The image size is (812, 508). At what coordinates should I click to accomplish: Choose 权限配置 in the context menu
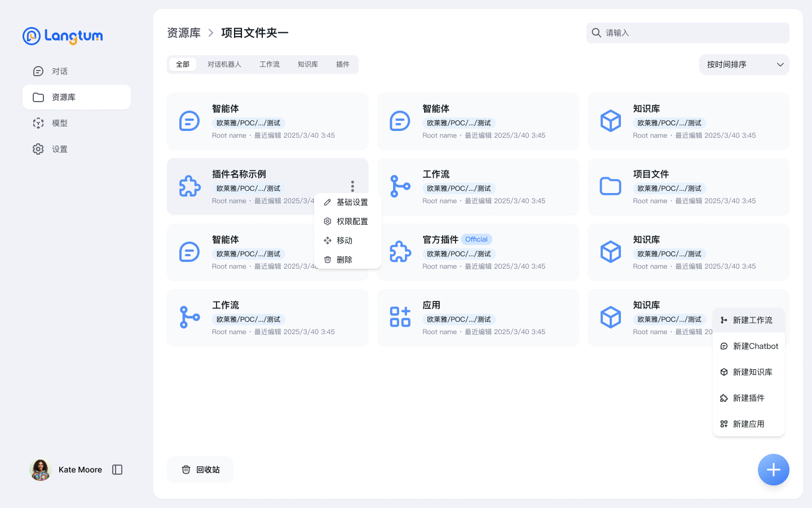(352, 221)
